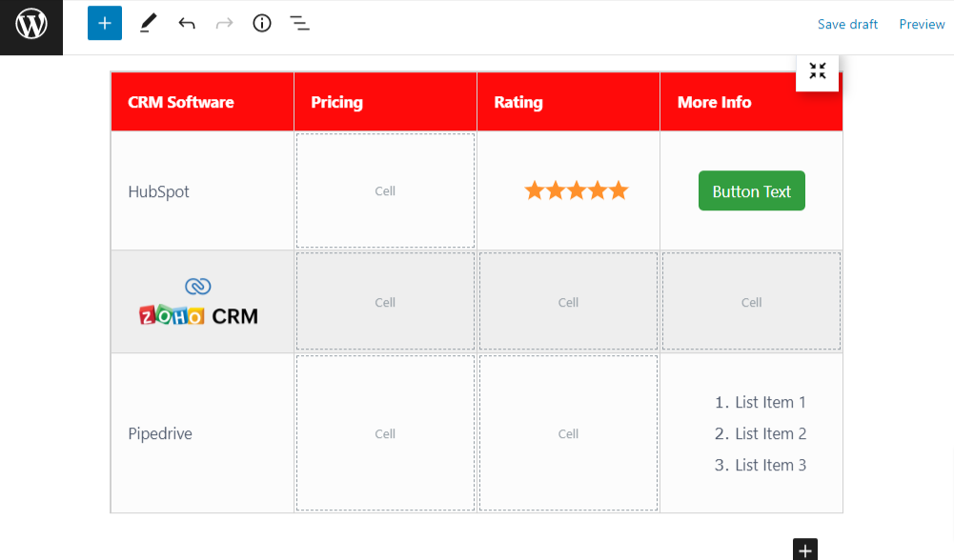Click the HubSpot text cell

[x=202, y=190]
